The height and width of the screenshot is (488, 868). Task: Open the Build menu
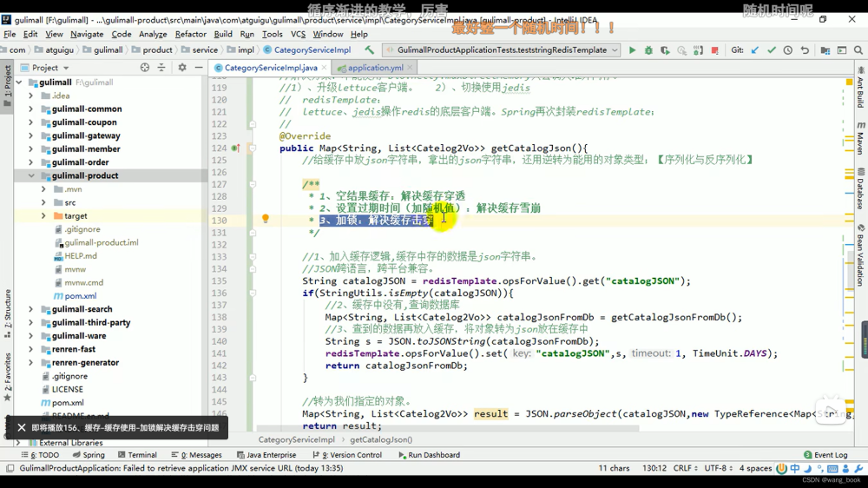pyautogui.click(x=223, y=35)
